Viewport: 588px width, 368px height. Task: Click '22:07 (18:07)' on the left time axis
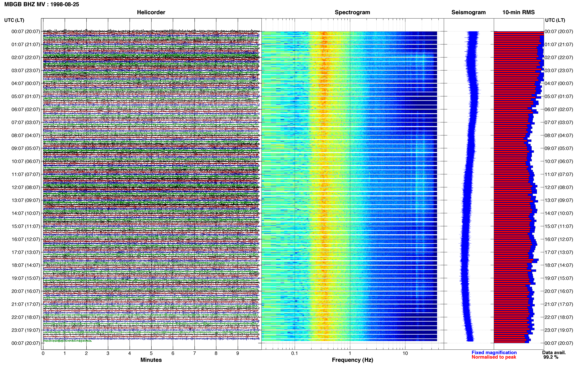pyautogui.click(x=26, y=317)
